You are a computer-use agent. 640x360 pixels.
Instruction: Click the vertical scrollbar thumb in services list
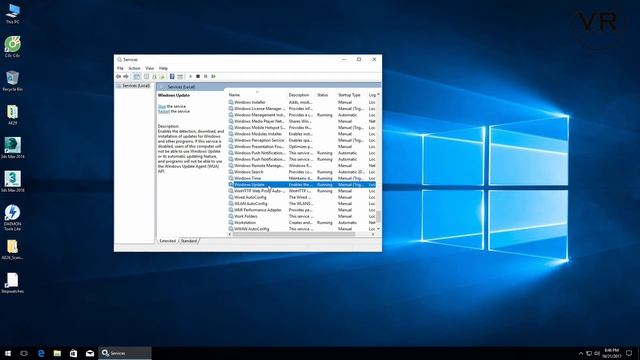click(378, 216)
